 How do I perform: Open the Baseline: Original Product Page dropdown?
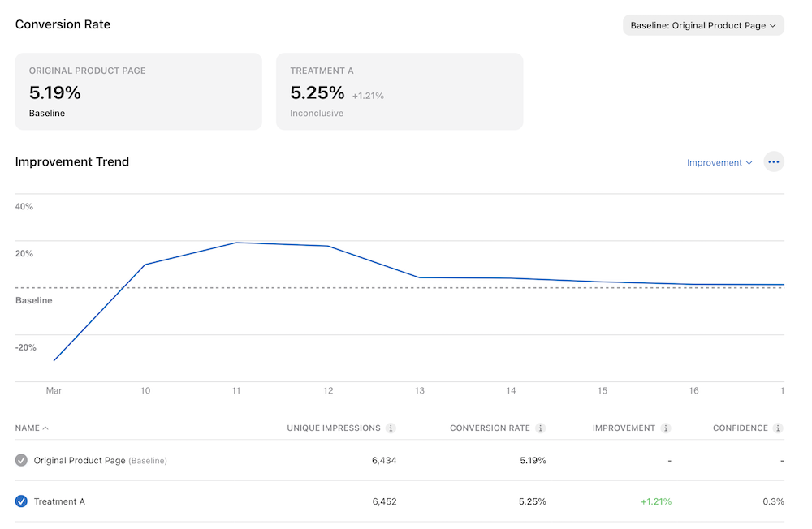[702, 24]
